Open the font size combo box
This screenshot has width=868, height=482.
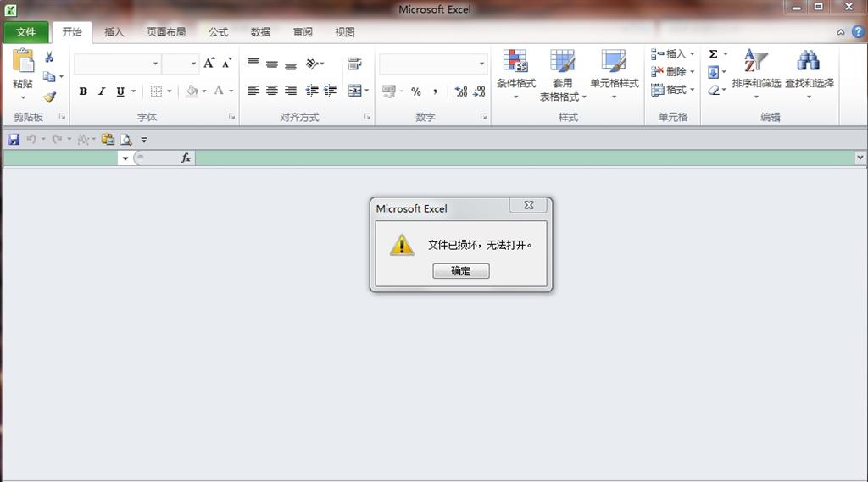pyautogui.click(x=181, y=64)
